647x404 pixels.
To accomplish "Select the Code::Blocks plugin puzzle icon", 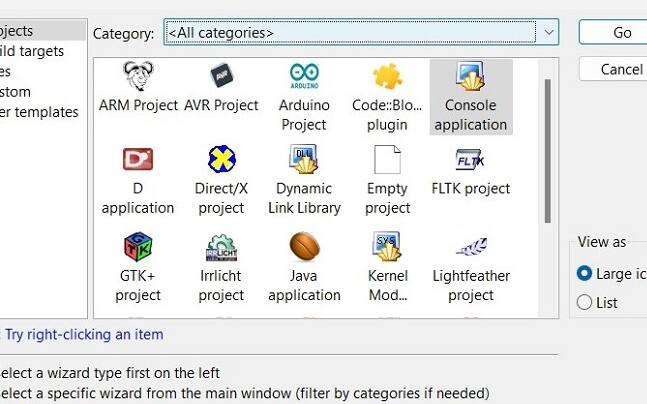I will point(387,76).
